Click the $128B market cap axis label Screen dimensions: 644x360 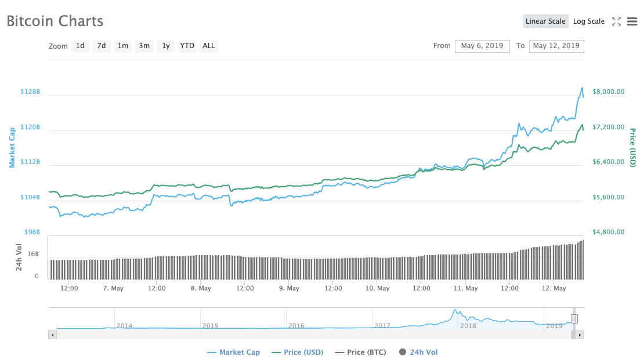click(30, 92)
